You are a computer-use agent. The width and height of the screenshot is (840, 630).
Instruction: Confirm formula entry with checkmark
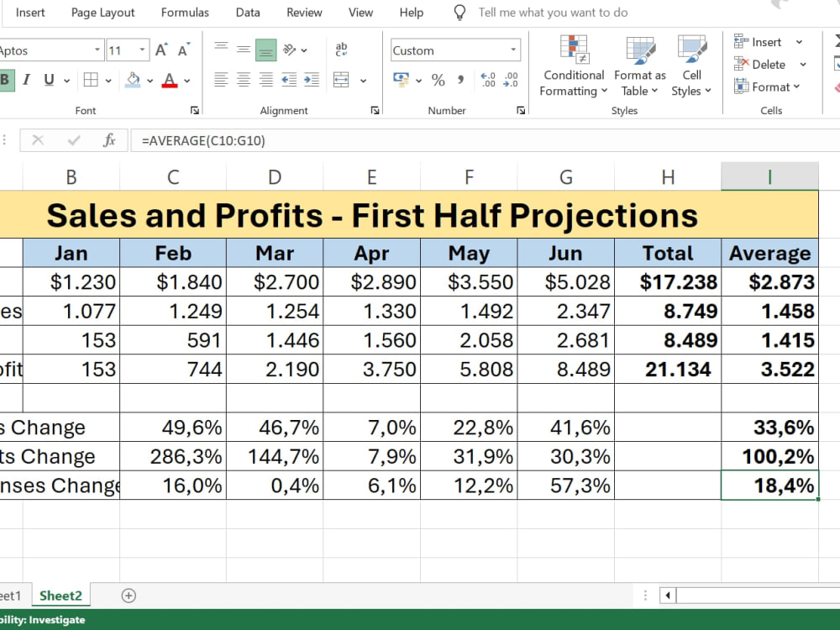pyautogui.click(x=74, y=140)
